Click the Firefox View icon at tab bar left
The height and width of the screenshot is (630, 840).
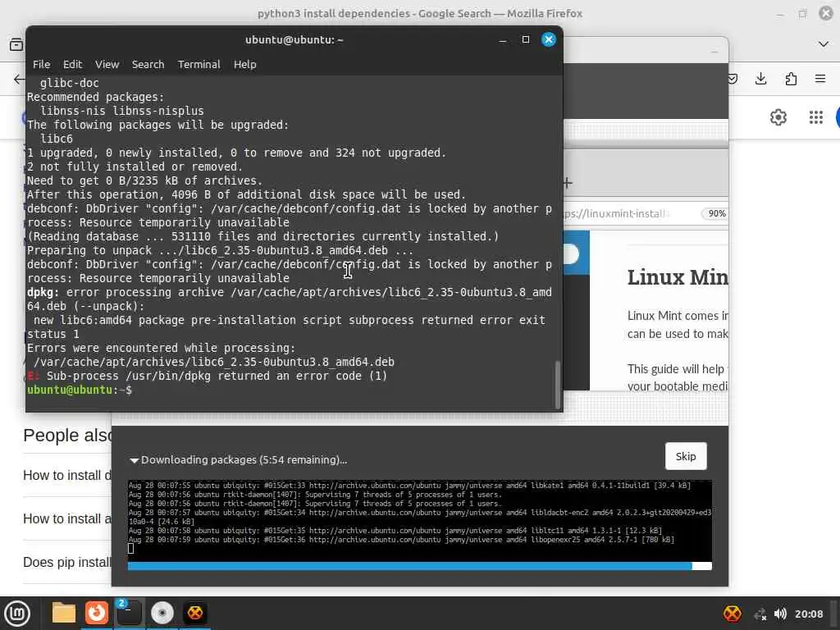[x=16, y=44]
